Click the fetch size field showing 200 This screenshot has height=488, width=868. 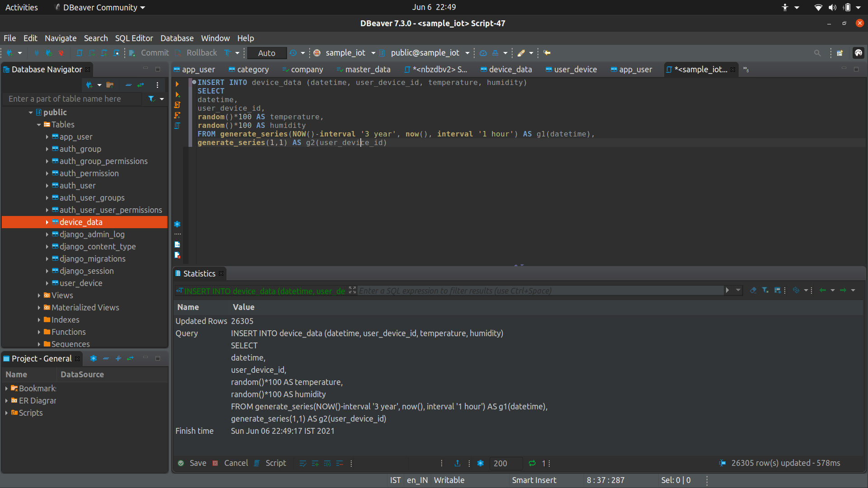(506, 463)
